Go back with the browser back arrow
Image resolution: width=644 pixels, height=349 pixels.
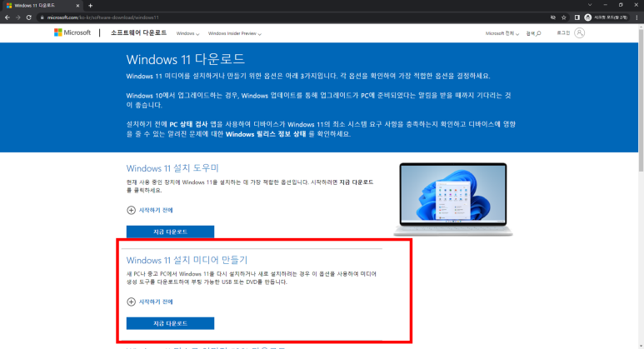point(7,17)
